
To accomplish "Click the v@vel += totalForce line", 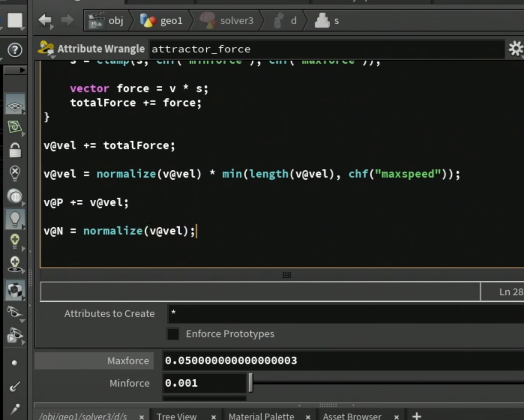I will coord(109,145).
